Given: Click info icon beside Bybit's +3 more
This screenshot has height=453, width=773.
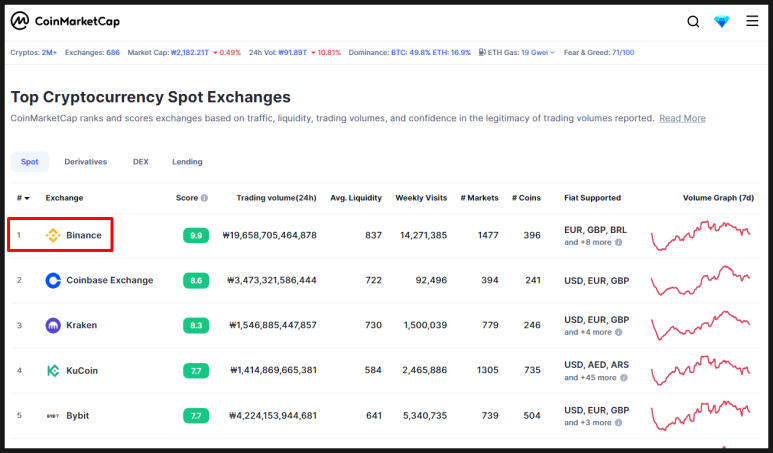Looking at the screenshot, I should coord(618,423).
